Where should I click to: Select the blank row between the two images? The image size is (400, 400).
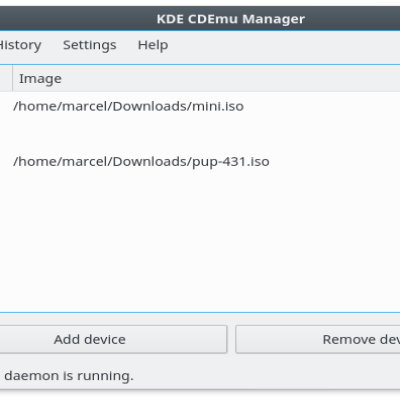[x=200, y=134]
